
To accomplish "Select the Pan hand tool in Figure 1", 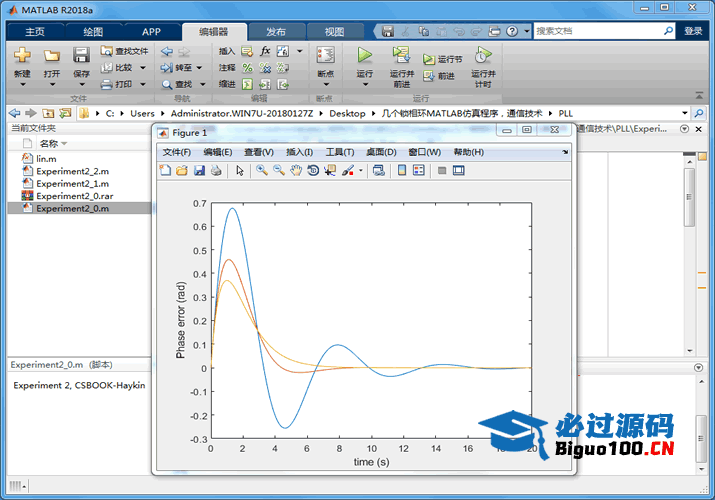I will (x=296, y=170).
